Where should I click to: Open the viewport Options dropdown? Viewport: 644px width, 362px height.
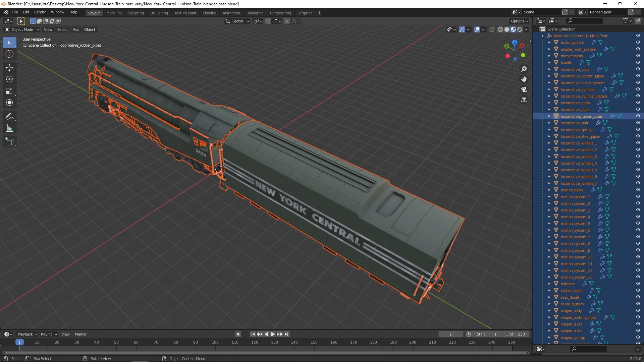[x=519, y=21]
